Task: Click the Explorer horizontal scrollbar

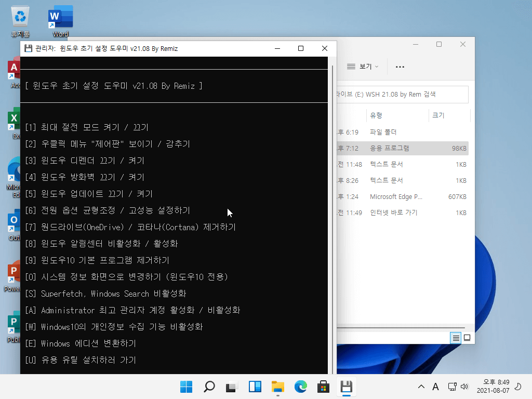Action: pos(401,328)
